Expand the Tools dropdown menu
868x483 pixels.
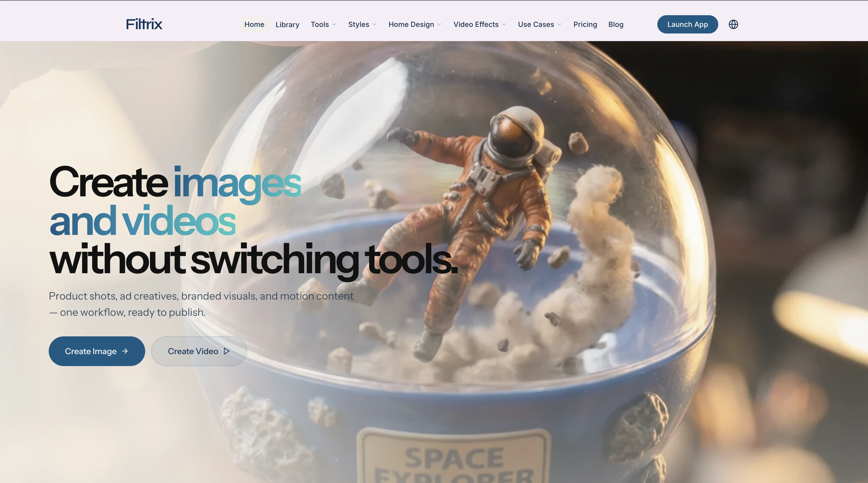tap(324, 24)
